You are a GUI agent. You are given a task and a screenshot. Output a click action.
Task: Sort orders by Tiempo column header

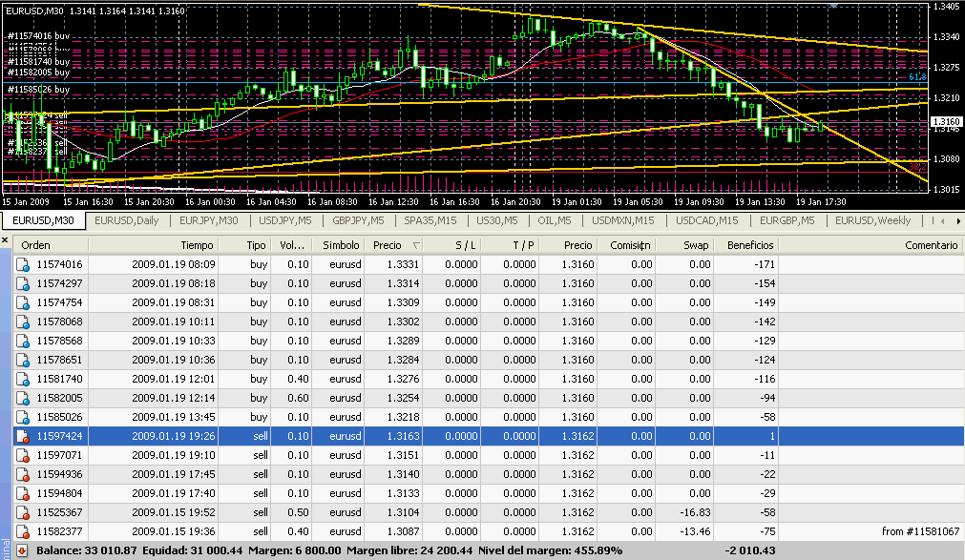[197, 245]
